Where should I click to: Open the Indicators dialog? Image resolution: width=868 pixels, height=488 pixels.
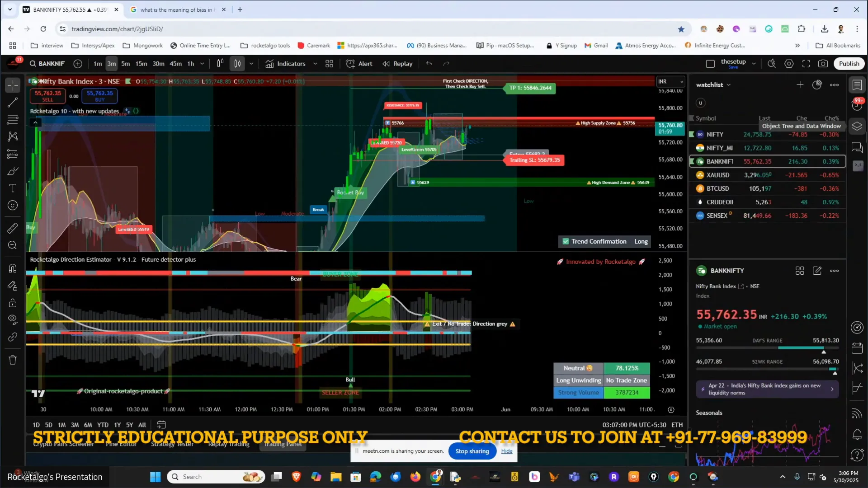[x=286, y=64]
